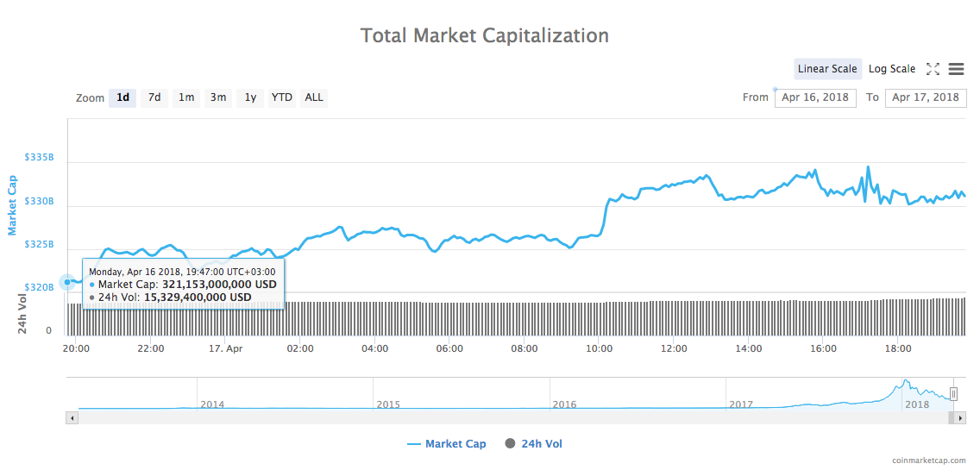
Task: Set zoom range to 1m
Action: click(x=186, y=97)
